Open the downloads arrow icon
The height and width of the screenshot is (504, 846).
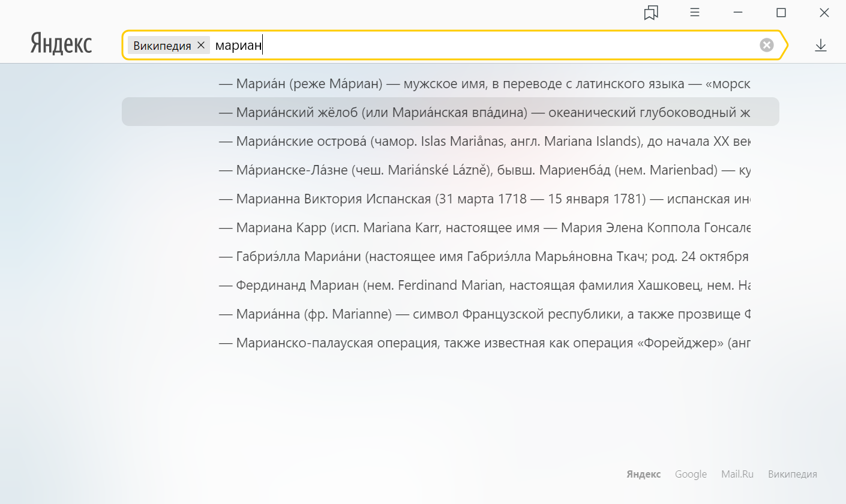click(x=821, y=46)
